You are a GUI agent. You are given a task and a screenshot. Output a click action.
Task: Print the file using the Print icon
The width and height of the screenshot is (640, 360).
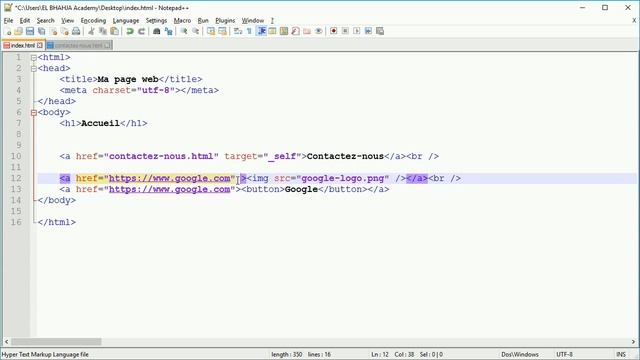tap(76, 31)
